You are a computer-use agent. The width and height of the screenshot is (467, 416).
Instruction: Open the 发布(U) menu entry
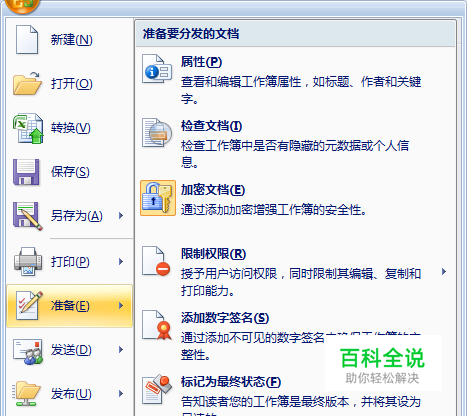click(x=69, y=394)
